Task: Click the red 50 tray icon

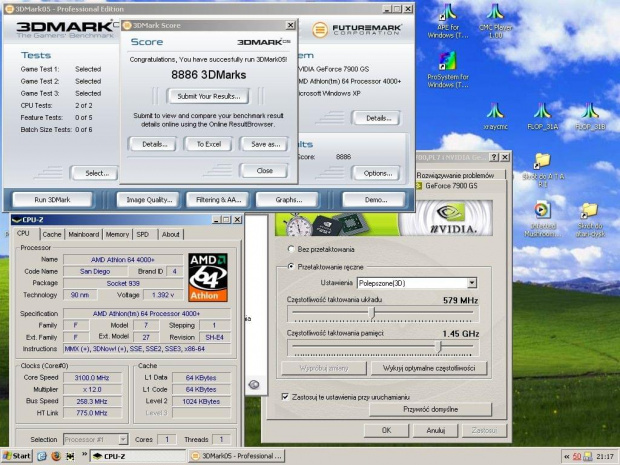Action: pyautogui.click(x=577, y=456)
